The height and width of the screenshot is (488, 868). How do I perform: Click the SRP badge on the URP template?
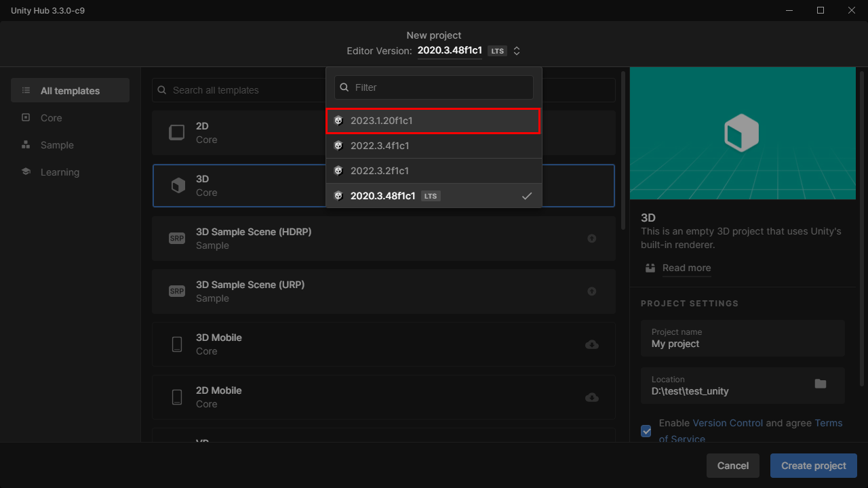tap(177, 291)
